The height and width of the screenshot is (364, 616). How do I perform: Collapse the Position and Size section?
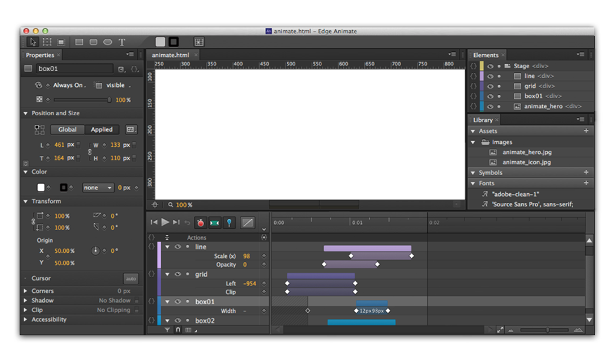pyautogui.click(x=25, y=113)
